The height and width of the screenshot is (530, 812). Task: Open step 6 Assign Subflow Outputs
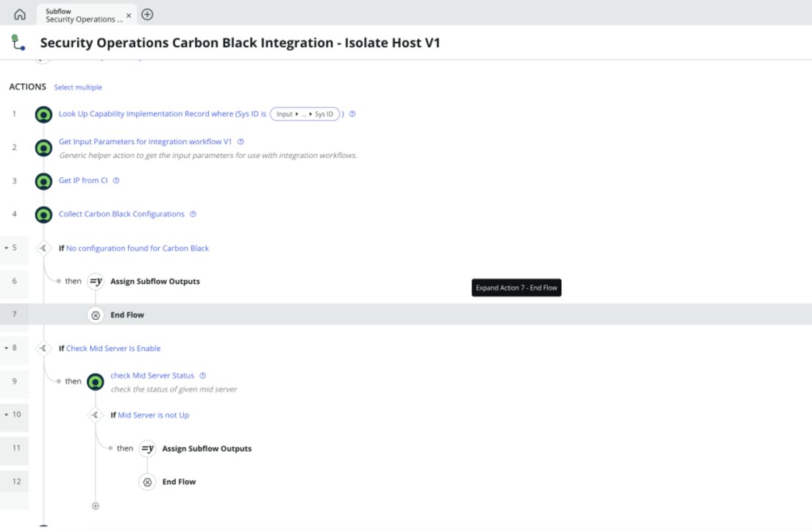click(x=155, y=282)
